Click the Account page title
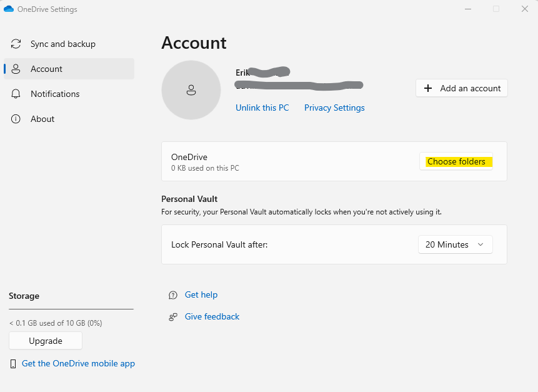Image resolution: width=538 pixels, height=392 pixels. tap(194, 43)
